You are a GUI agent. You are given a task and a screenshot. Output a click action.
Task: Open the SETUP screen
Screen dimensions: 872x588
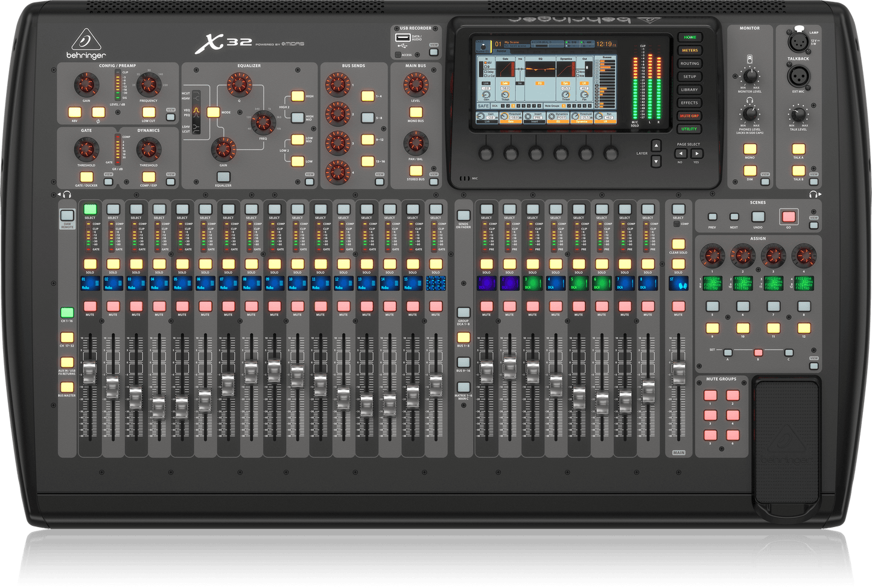click(x=689, y=77)
